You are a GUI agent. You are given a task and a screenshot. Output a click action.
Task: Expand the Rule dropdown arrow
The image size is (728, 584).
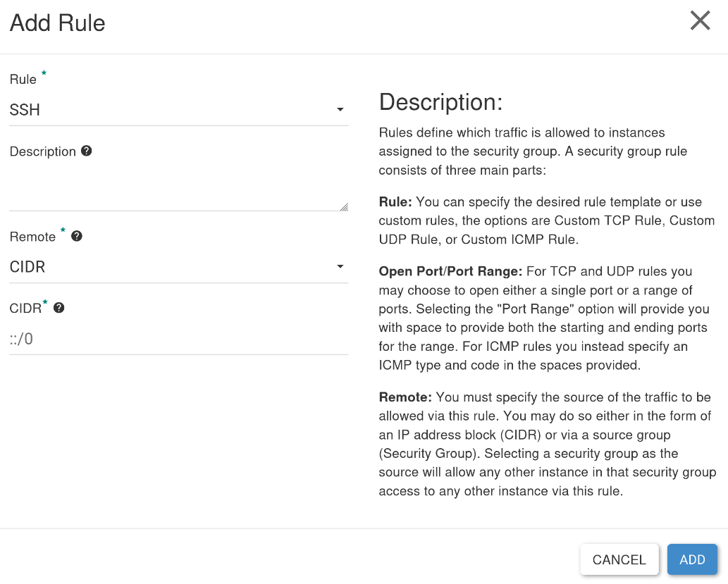tap(340, 110)
